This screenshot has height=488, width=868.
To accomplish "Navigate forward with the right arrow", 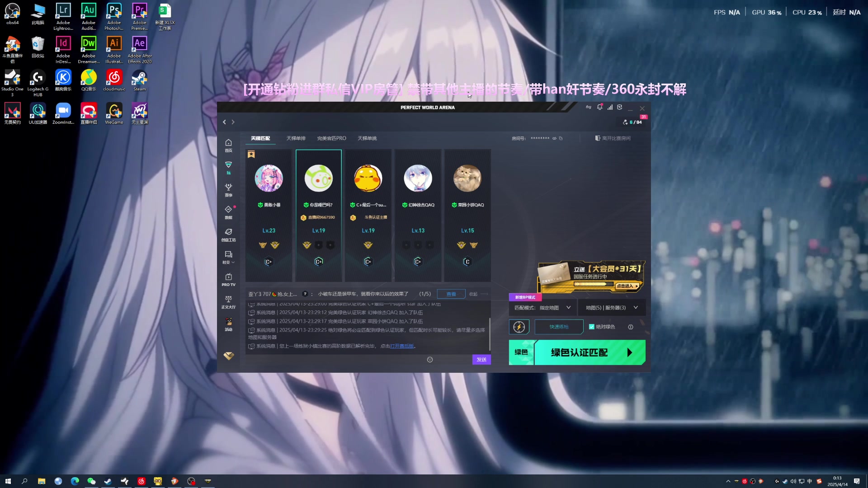I will tap(233, 122).
